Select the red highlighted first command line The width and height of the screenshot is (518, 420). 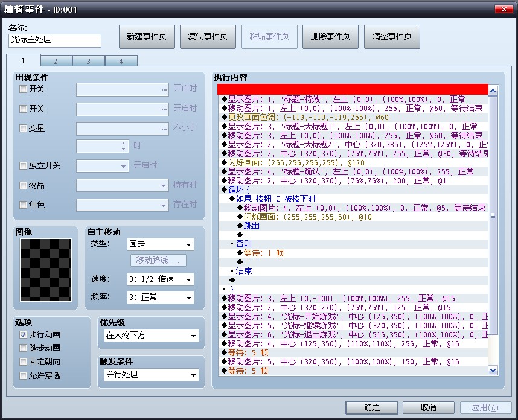click(x=353, y=89)
